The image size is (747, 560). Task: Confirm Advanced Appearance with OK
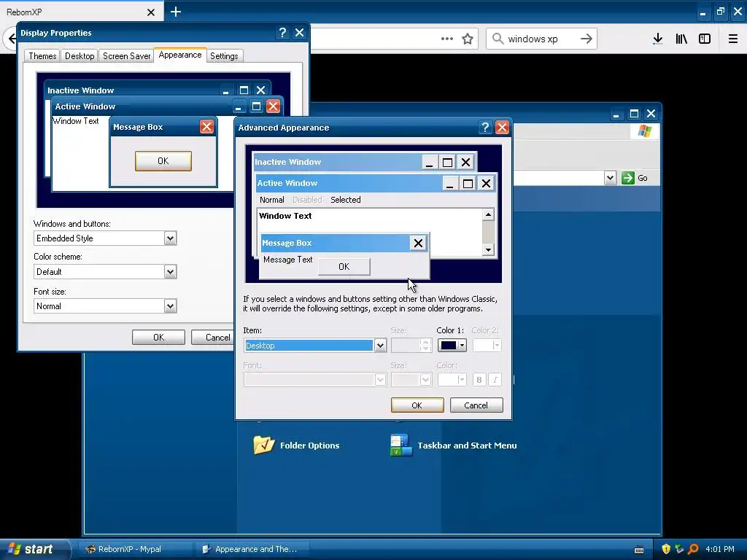click(417, 405)
